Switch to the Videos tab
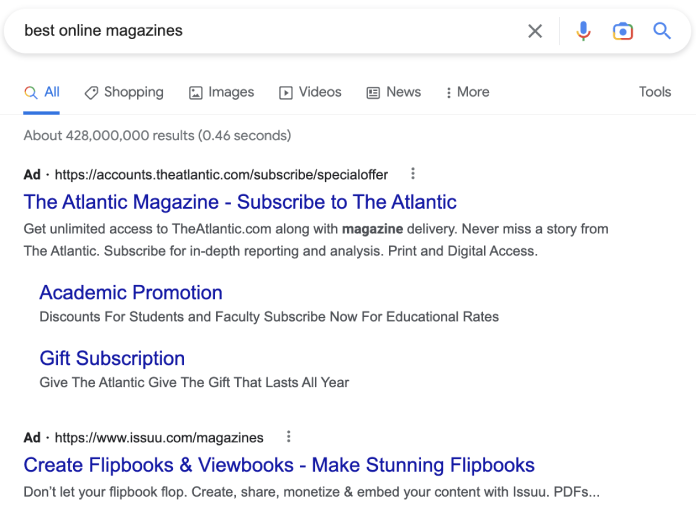Image resolution: width=696 pixels, height=515 pixels. point(310,92)
